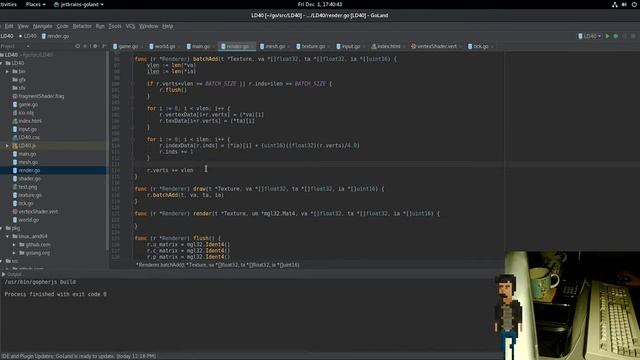The image size is (640, 360).
Task: Collapse the LD40 folder in project tree
Action: pos(2,63)
